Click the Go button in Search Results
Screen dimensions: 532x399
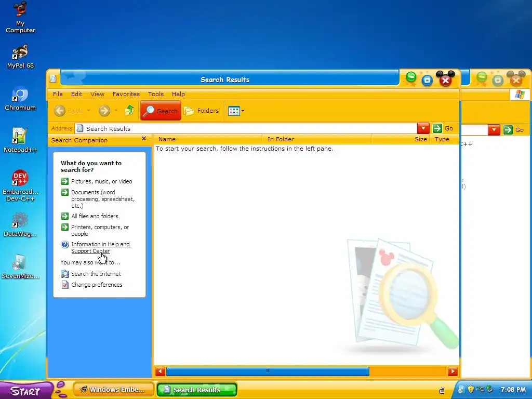pyautogui.click(x=443, y=128)
